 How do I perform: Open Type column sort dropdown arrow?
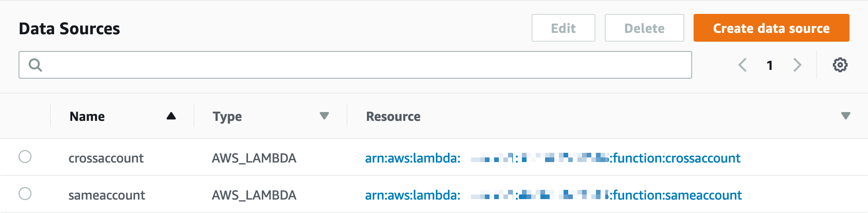pos(324,116)
